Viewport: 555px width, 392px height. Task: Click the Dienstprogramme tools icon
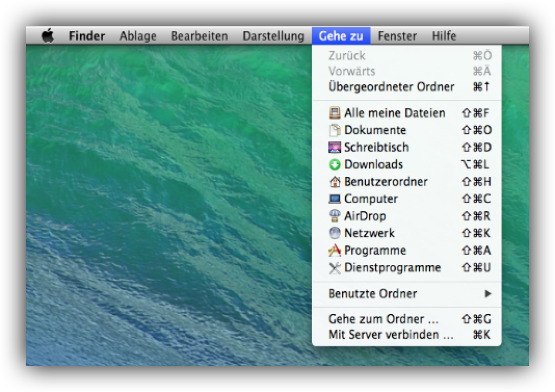334,268
